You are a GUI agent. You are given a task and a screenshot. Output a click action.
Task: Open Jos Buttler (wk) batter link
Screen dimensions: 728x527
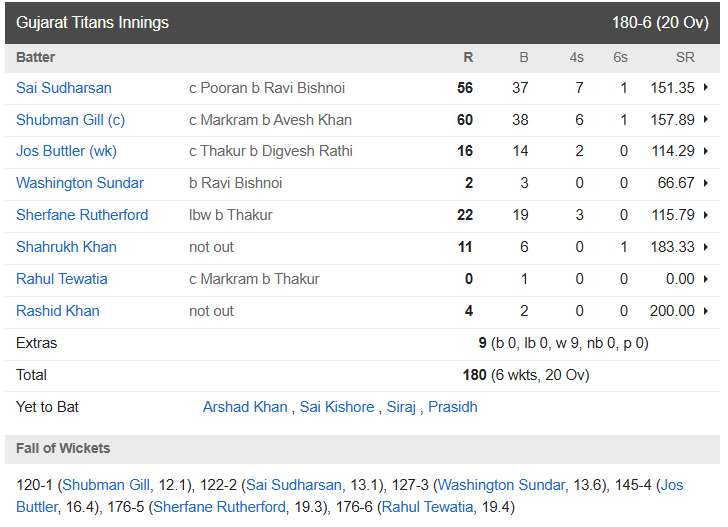66,151
